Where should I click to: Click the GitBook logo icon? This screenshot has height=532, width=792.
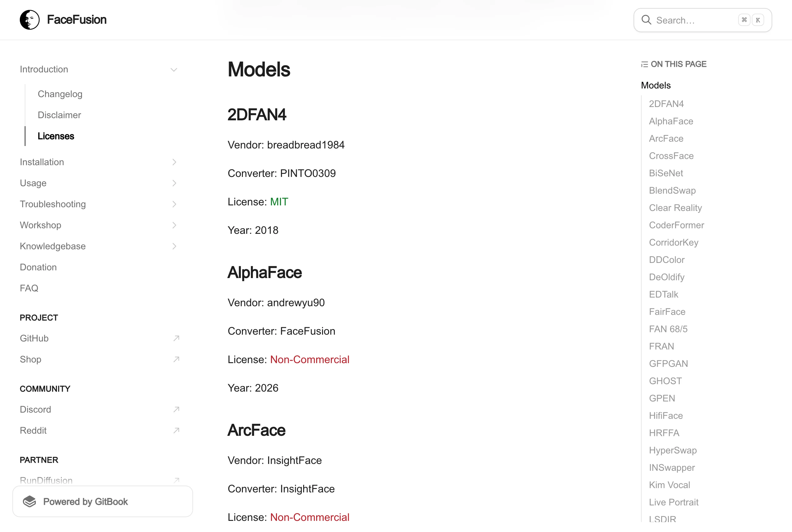(29, 501)
